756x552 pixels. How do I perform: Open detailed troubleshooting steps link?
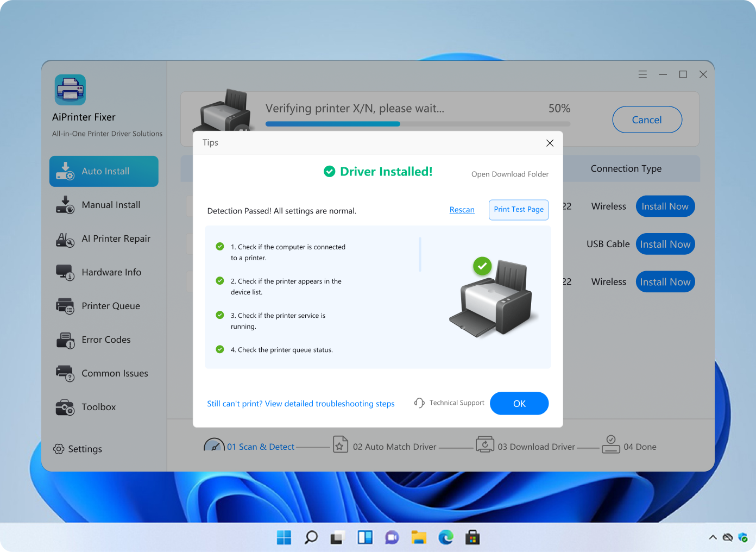300,404
